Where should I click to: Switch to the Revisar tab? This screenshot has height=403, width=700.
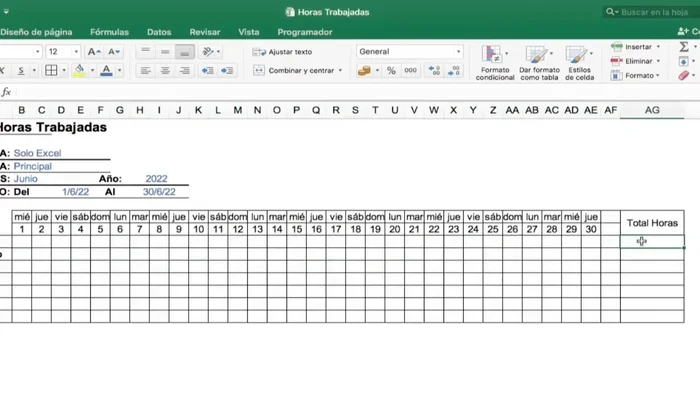point(205,32)
